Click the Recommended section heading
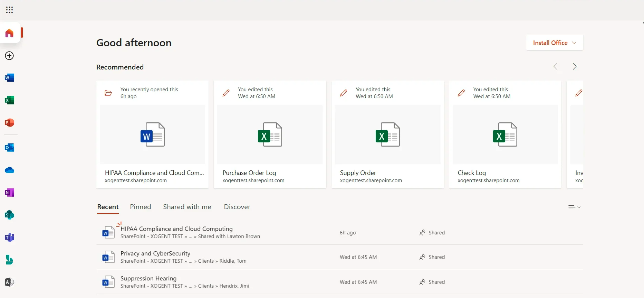The height and width of the screenshot is (298, 644). coord(120,67)
